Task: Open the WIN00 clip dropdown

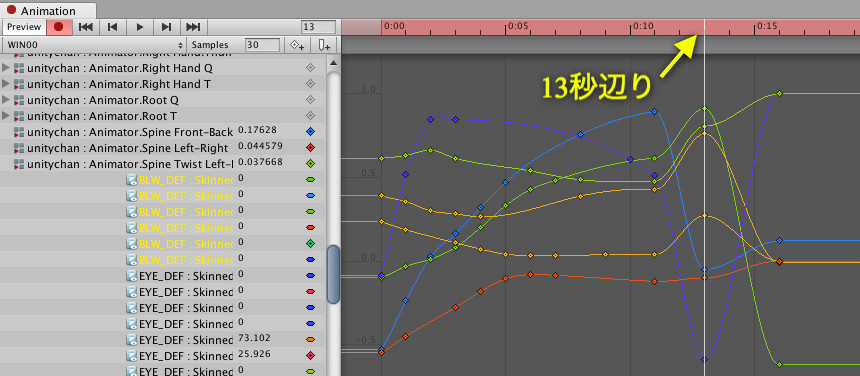Action: point(94,45)
